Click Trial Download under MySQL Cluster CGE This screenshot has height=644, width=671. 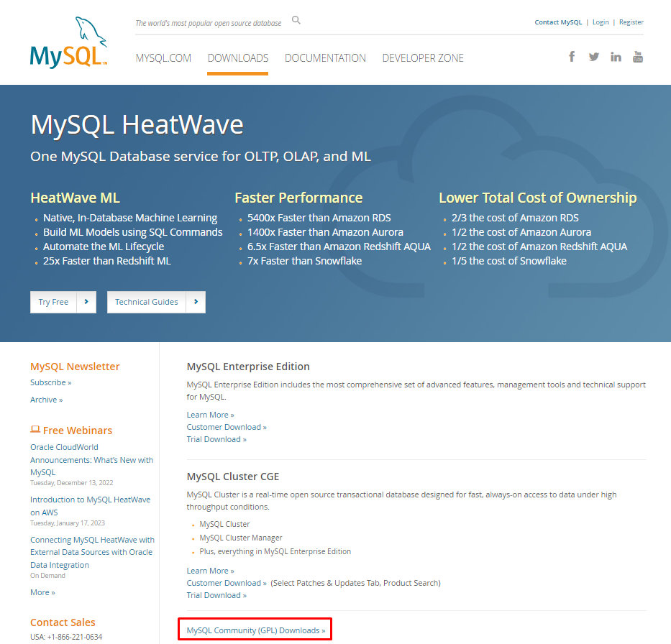216,595
